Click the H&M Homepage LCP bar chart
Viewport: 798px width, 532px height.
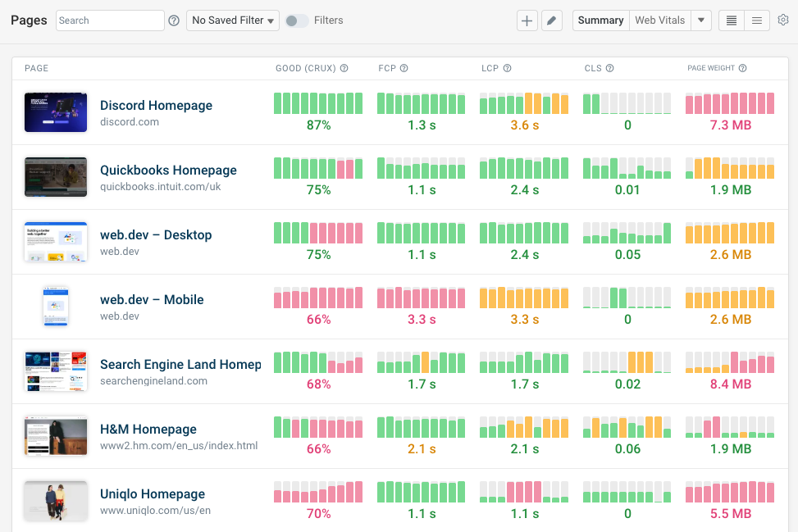point(524,427)
